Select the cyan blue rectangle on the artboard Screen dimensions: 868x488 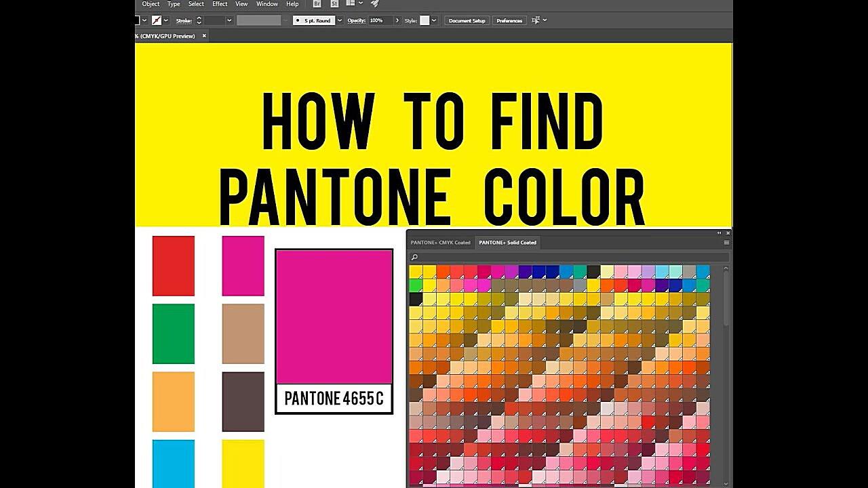tap(174, 464)
